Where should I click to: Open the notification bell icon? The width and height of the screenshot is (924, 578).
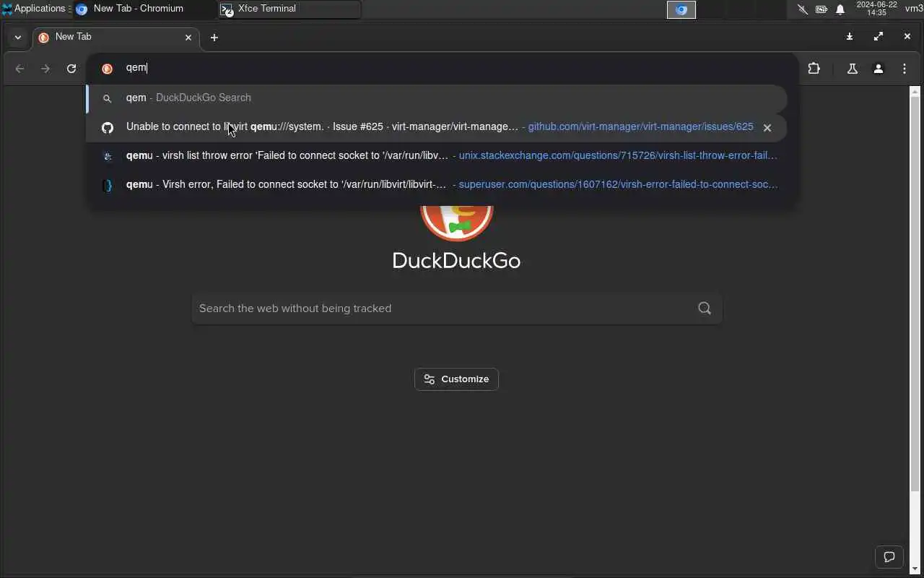(x=840, y=9)
